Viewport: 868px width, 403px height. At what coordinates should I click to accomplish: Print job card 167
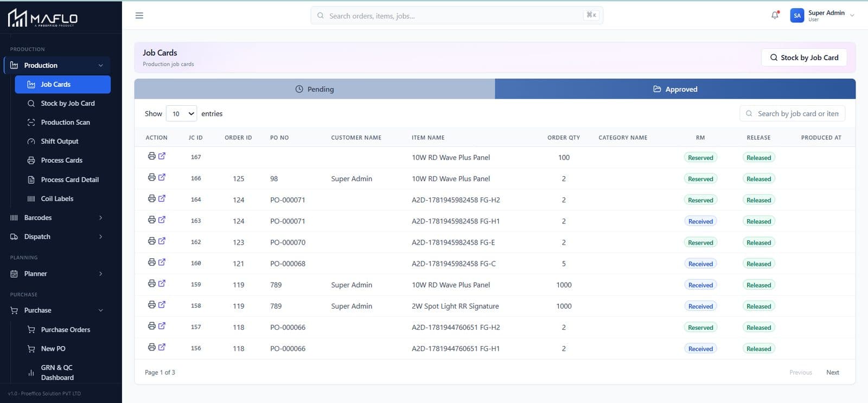pyautogui.click(x=151, y=156)
